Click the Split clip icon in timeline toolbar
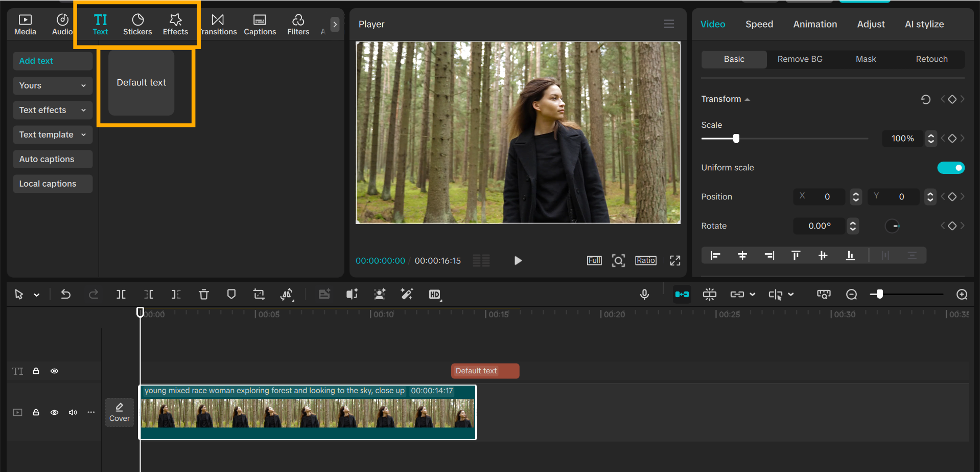Screen dimensions: 980x472 click(121, 294)
